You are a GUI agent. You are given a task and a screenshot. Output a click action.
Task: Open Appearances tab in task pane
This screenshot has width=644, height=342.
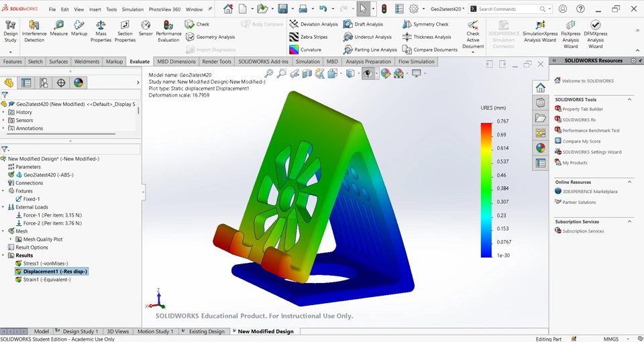pos(541,148)
